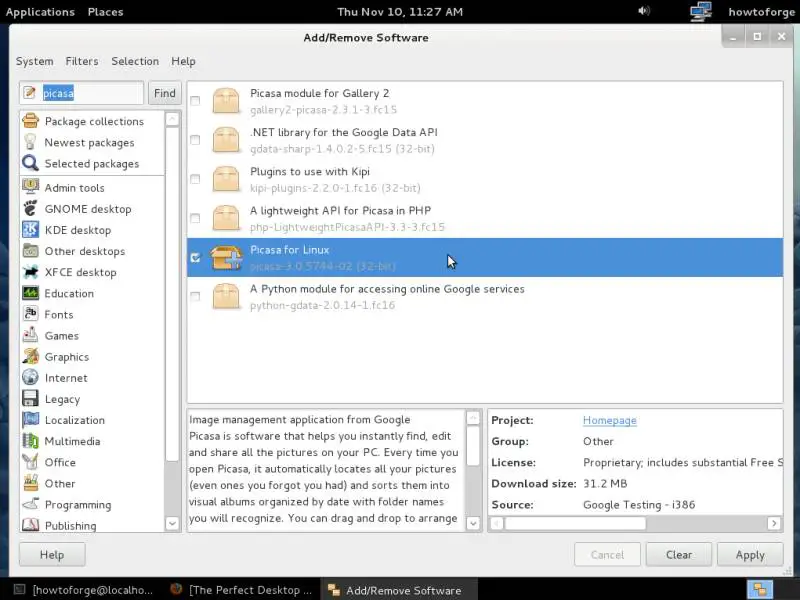Viewport: 800px width, 600px height.
Task: Open the Help menu in menu bar
Action: [183, 61]
